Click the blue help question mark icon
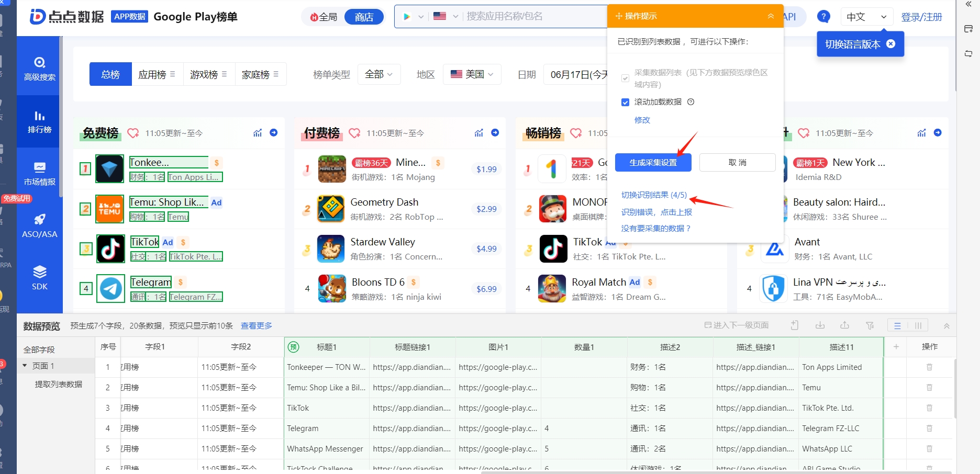The image size is (980, 474). point(823,17)
